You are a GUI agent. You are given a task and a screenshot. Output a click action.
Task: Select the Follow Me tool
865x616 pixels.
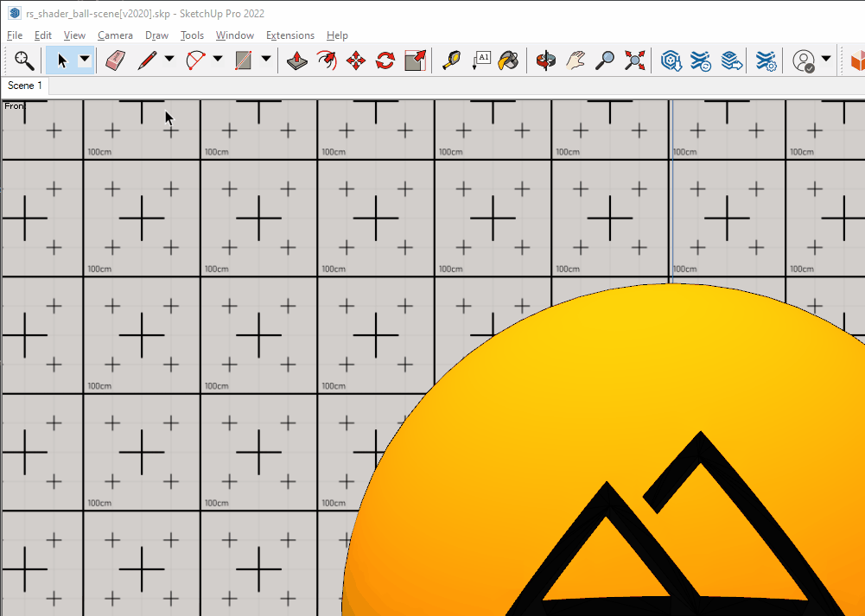pos(327,60)
